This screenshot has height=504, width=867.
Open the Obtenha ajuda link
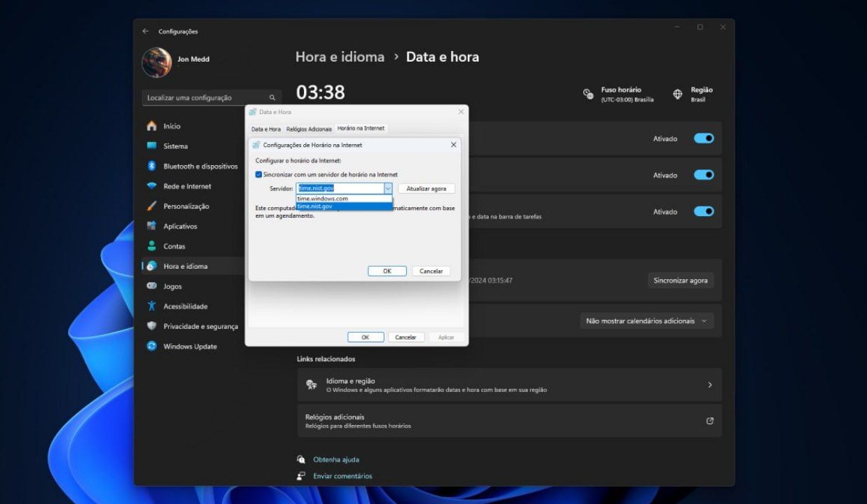pyautogui.click(x=336, y=460)
